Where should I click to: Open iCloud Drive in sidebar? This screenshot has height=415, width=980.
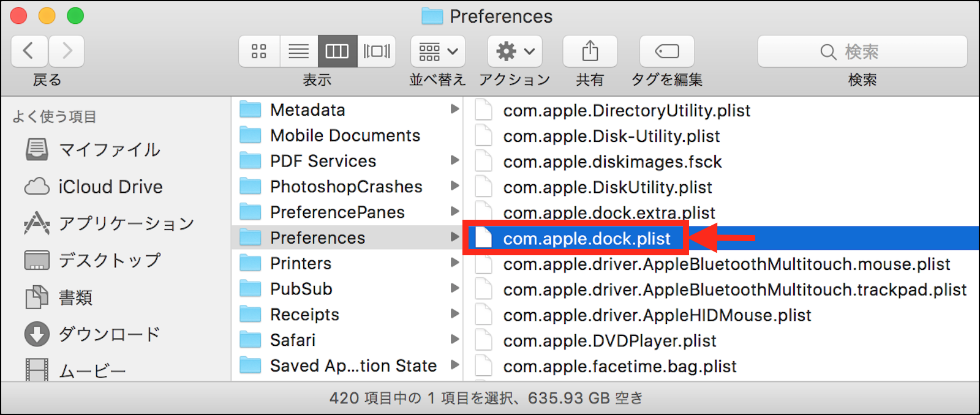[110, 187]
